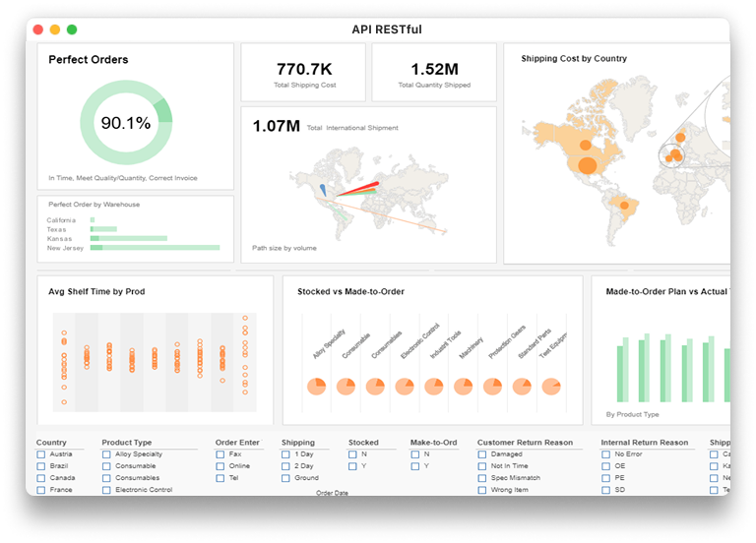This screenshot has width=756, height=543.
Task: Check the Fax order entry filter
Action: pos(220,454)
